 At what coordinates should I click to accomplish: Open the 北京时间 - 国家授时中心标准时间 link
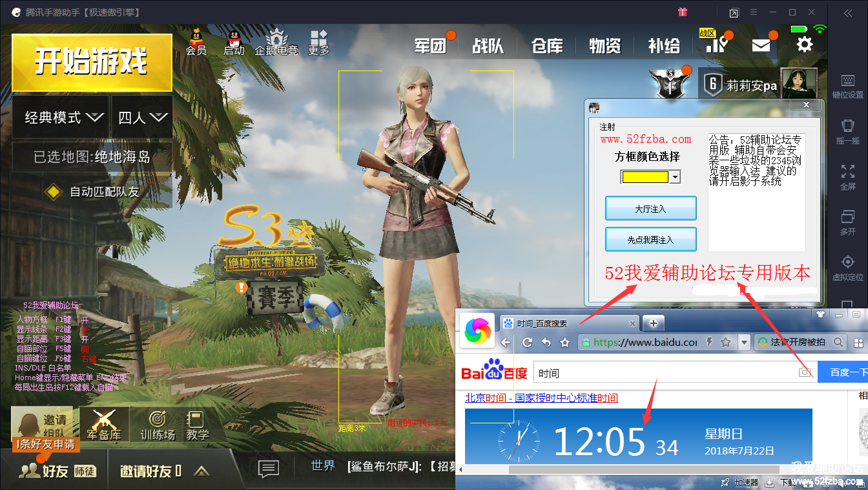tap(541, 398)
